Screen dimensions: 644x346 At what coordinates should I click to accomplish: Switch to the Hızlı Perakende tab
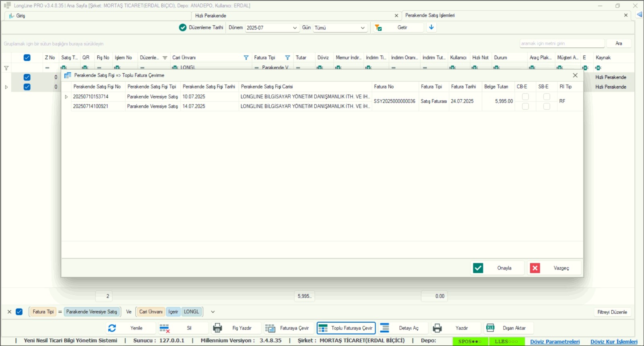211,16
